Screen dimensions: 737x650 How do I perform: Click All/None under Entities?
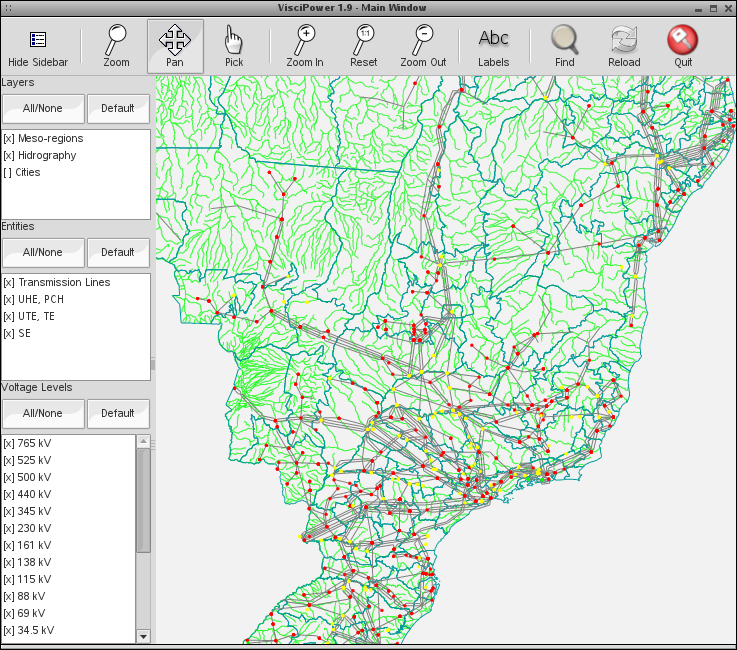click(x=43, y=253)
